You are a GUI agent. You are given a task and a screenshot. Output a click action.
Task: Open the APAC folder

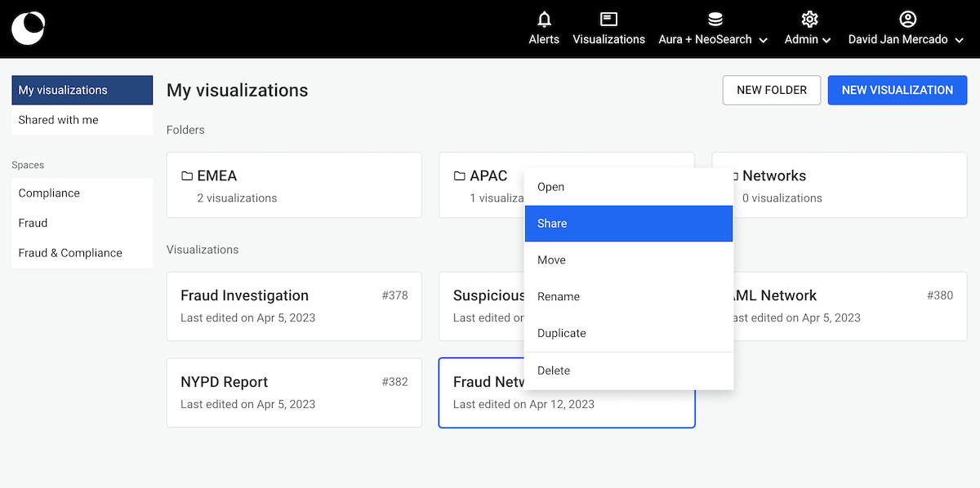pos(482,184)
